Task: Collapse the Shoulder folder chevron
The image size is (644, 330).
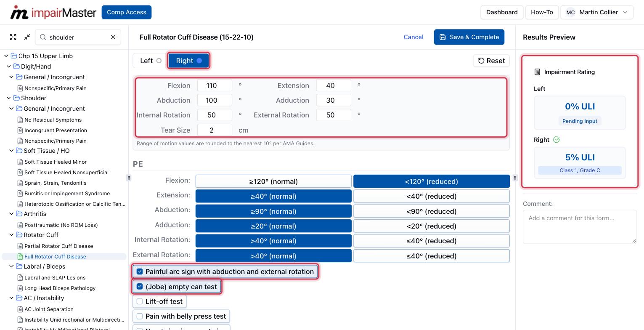Action: 8,98
